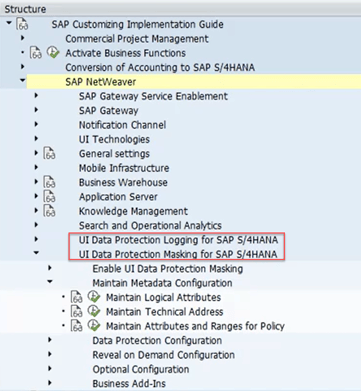Click the Maintain Technical Address text
361x391 pixels.
[165, 312]
